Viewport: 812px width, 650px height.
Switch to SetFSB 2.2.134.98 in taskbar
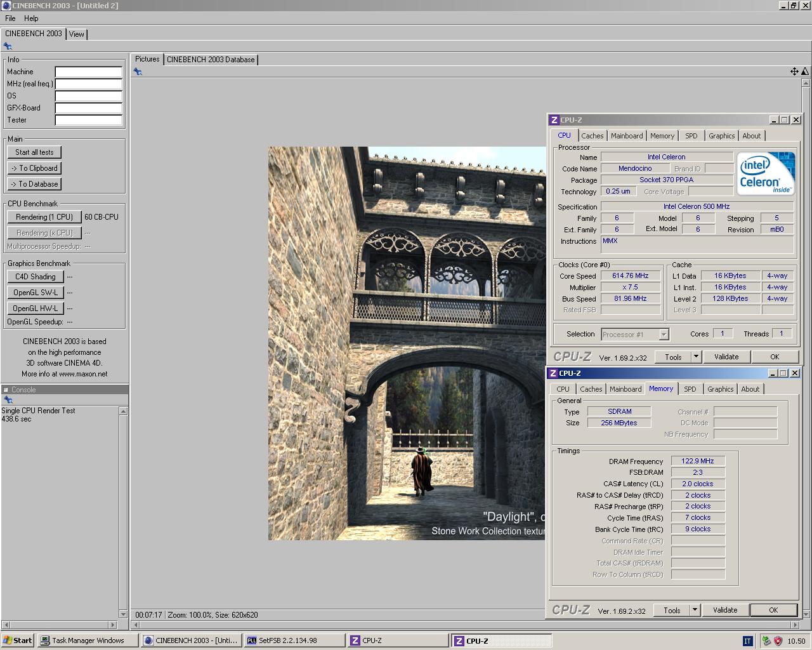(294, 640)
